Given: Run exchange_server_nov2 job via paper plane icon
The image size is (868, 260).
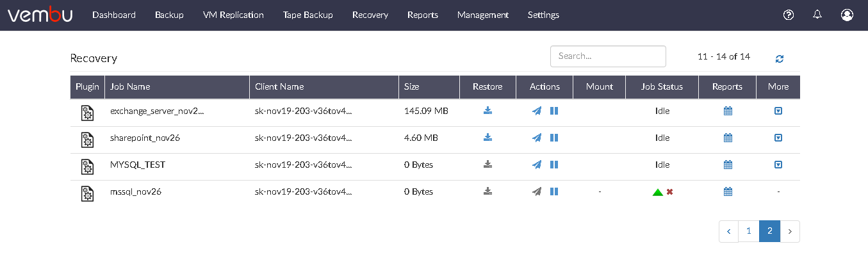Looking at the screenshot, I should pyautogui.click(x=537, y=111).
